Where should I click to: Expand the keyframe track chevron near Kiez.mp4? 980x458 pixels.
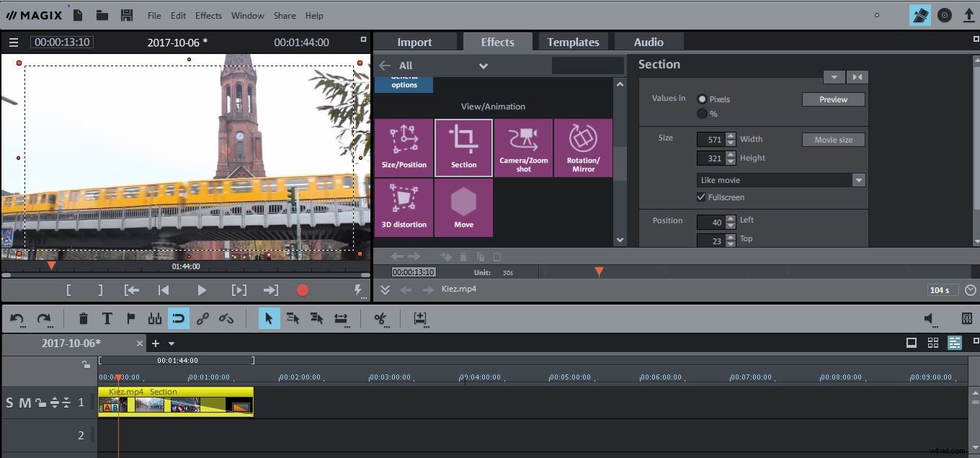[386, 289]
